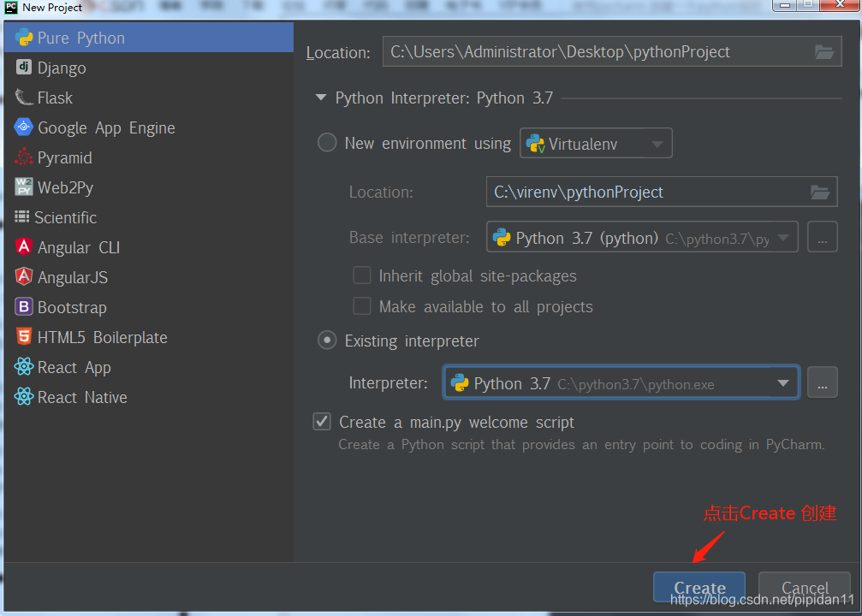862x616 pixels.
Task: Open the Virtualenv environment dropdown
Action: coord(596,144)
